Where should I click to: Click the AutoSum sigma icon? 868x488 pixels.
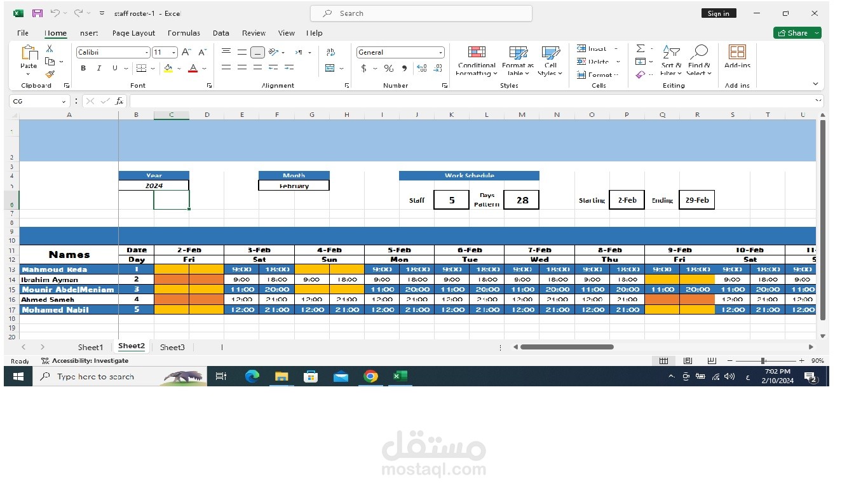click(641, 48)
